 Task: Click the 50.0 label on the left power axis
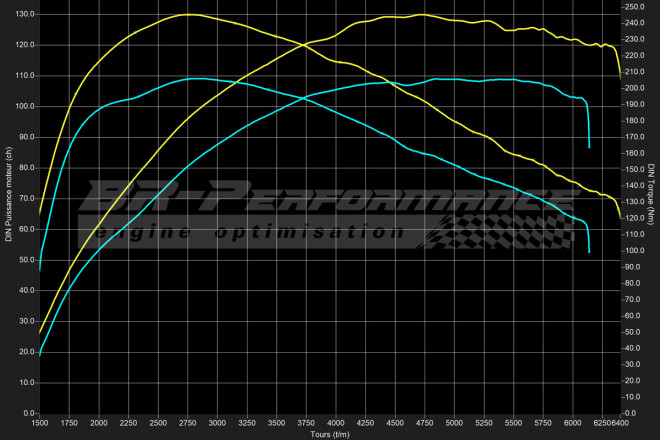24,259
